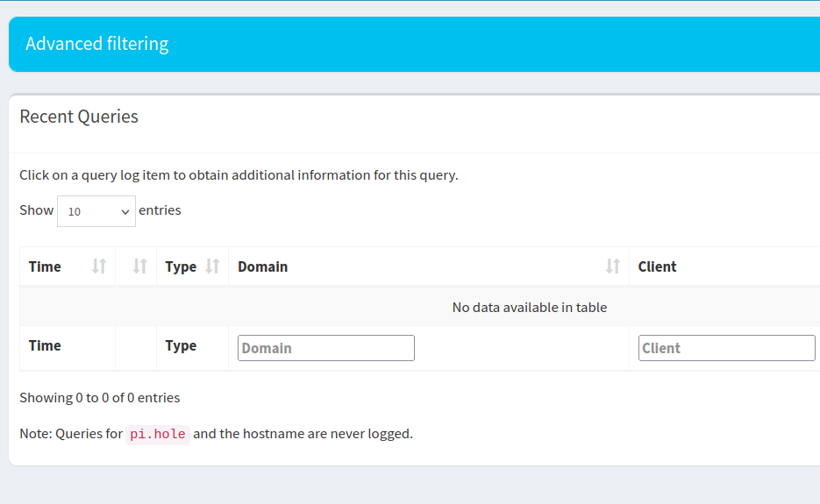The height and width of the screenshot is (504, 820).
Task: Select the Time column header label
Action: [x=45, y=266]
